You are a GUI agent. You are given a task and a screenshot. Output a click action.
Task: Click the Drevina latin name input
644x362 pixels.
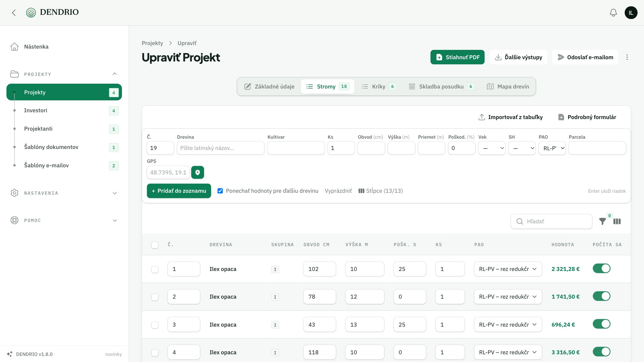tap(221, 148)
